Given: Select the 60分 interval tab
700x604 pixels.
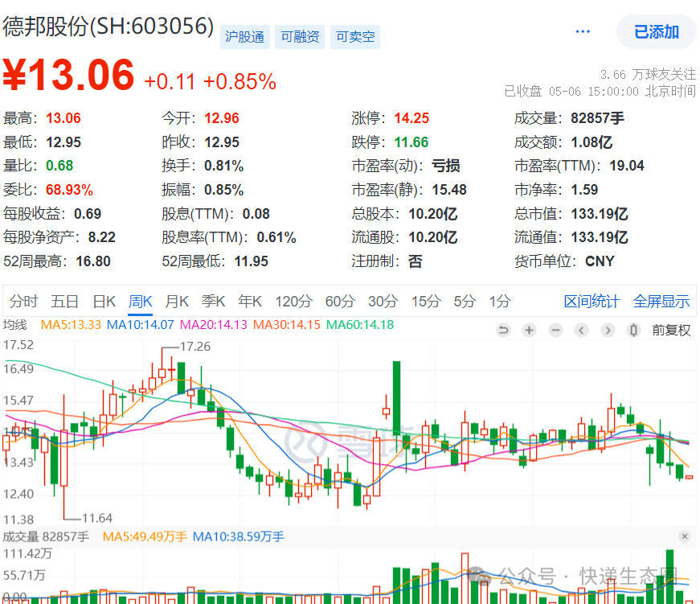Looking at the screenshot, I should (340, 302).
